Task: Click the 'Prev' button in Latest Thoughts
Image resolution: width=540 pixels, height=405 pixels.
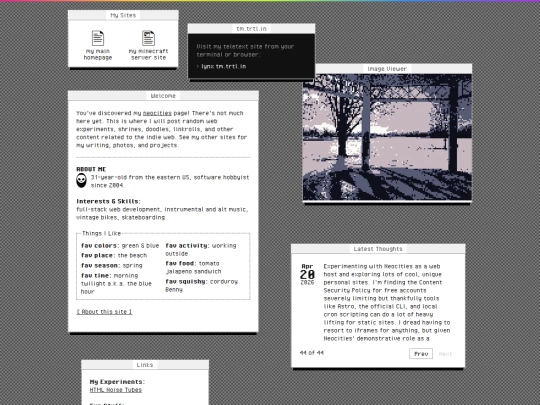Action: click(421, 354)
